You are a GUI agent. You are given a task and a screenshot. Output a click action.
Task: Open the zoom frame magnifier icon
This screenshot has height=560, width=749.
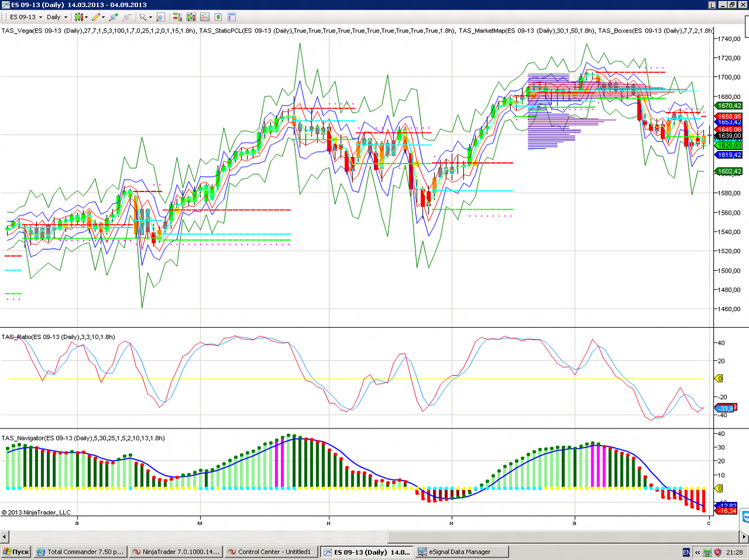(161, 17)
